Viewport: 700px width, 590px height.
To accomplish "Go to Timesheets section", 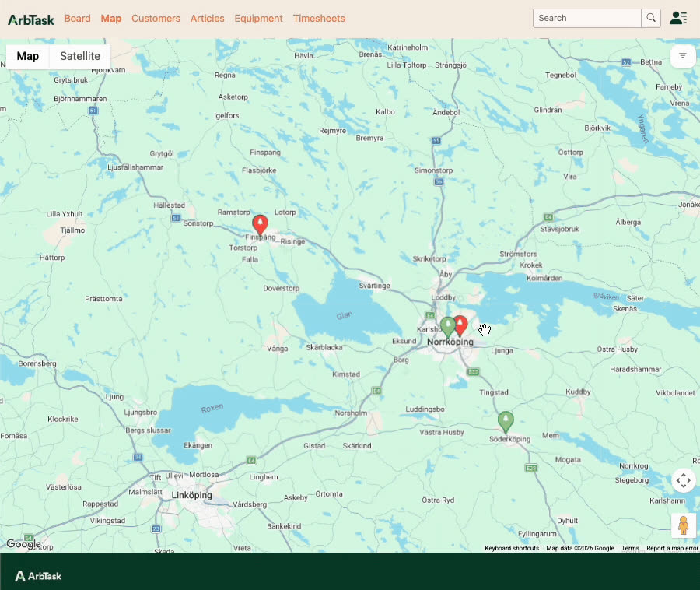I will click(319, 19).
